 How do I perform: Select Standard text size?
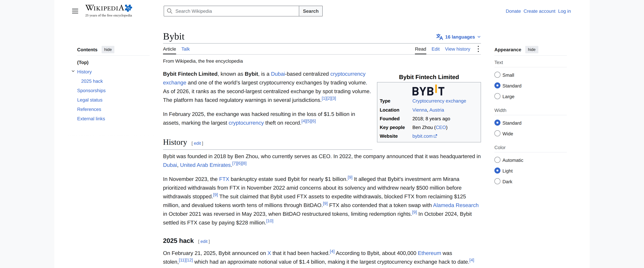click(x=497, y=86)
